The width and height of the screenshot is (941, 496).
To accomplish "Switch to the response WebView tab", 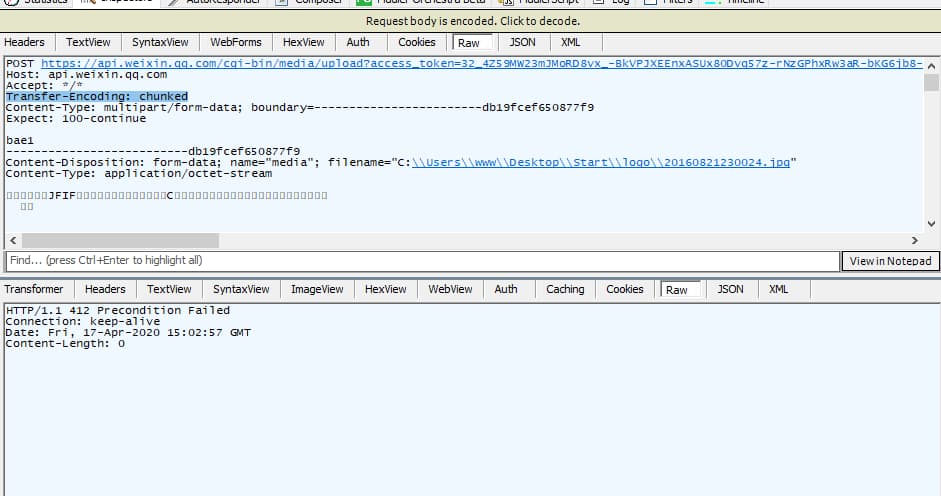I will pos(450,289).
